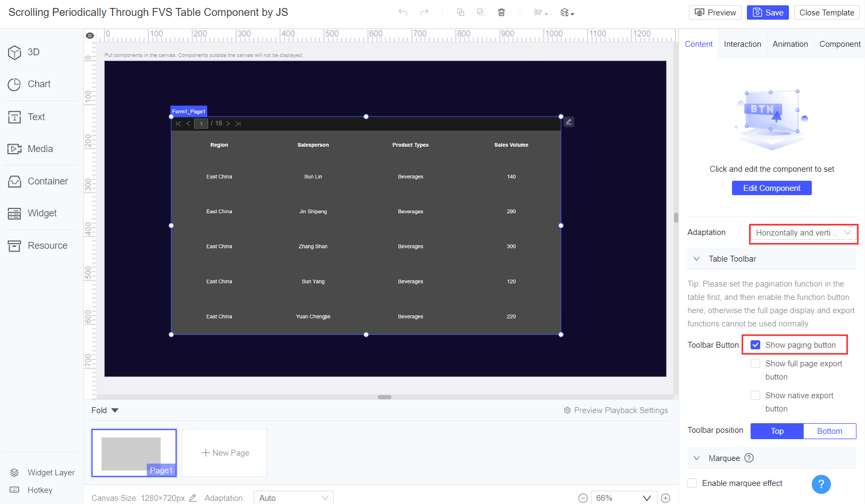Click the Sales Volume column header
Viewport: 865px width, 504px height.
511,145
